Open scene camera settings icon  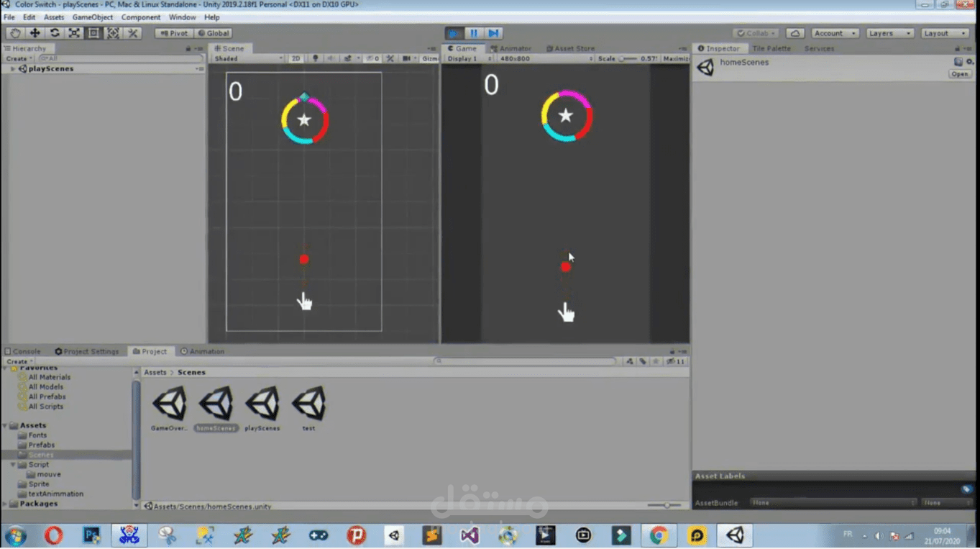click(x=408, y=58)
